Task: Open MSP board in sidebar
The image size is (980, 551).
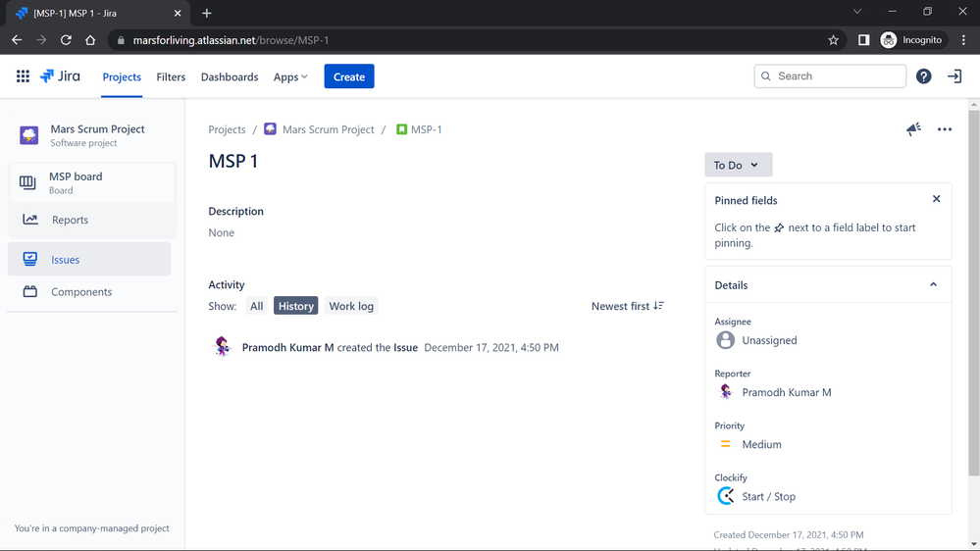Action: point(92,182)
